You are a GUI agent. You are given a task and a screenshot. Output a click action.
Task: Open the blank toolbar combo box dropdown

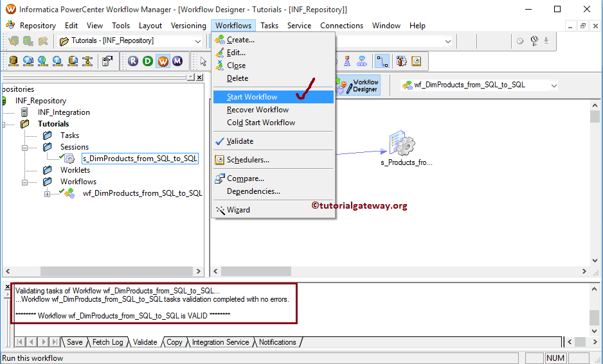point(447,41)
